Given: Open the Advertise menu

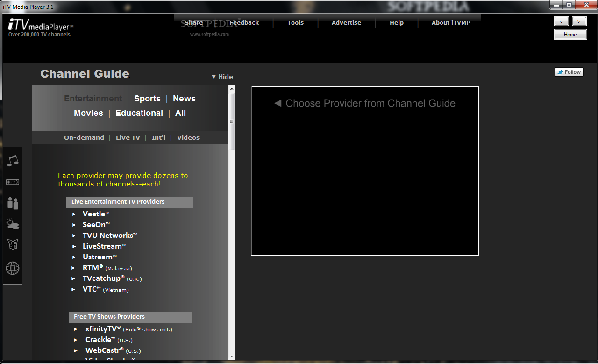Looking at the screenshot, I should (346, 22).
